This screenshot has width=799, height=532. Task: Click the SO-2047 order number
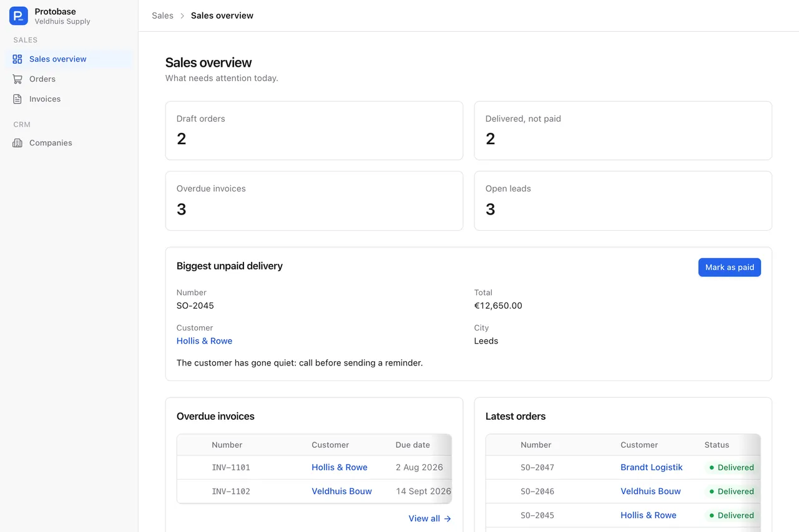click(537, 467)
